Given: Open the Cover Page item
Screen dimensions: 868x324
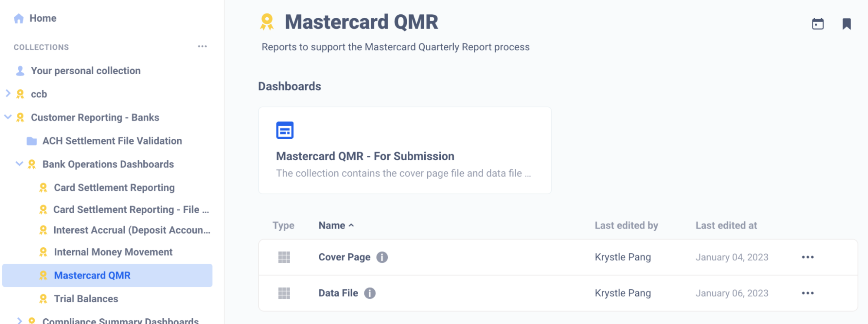Looking at the screenshot, I should [x=344, y=257].
